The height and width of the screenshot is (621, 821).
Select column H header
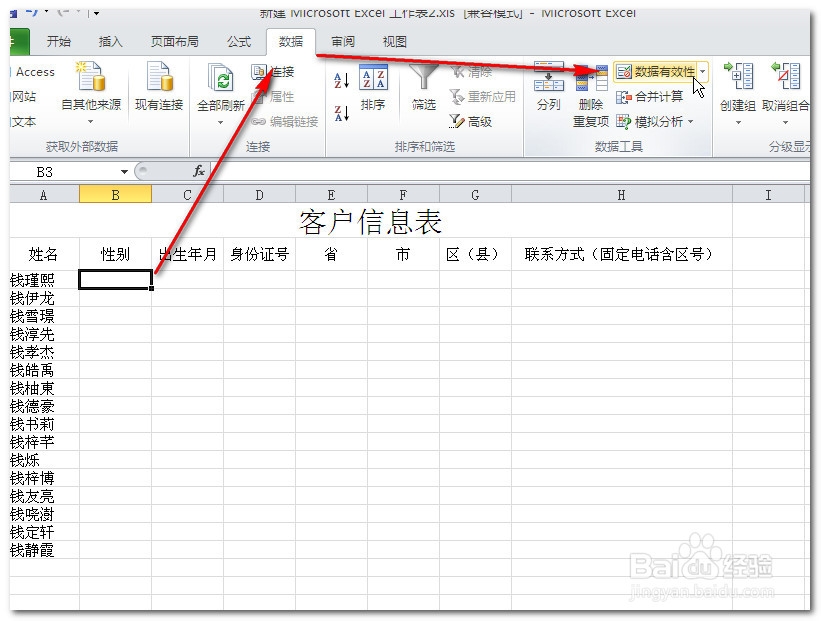pyautogui.click(x=622, y=195)
